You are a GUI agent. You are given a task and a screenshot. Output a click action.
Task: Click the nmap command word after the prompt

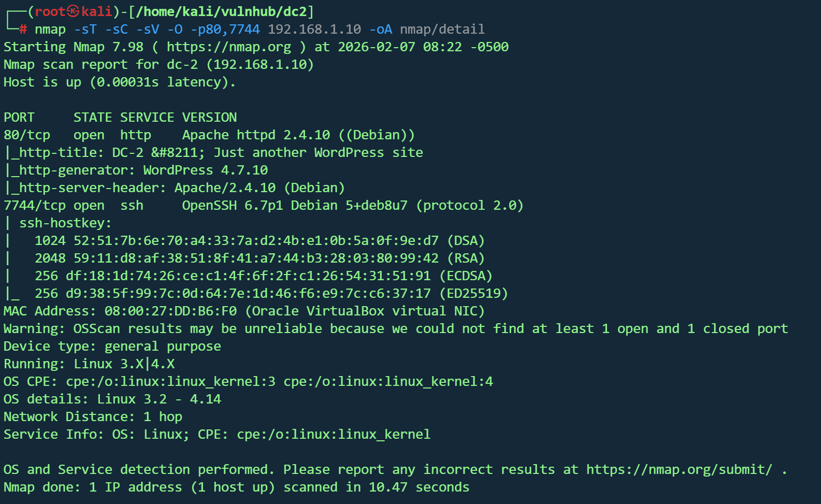coord(50,30)
